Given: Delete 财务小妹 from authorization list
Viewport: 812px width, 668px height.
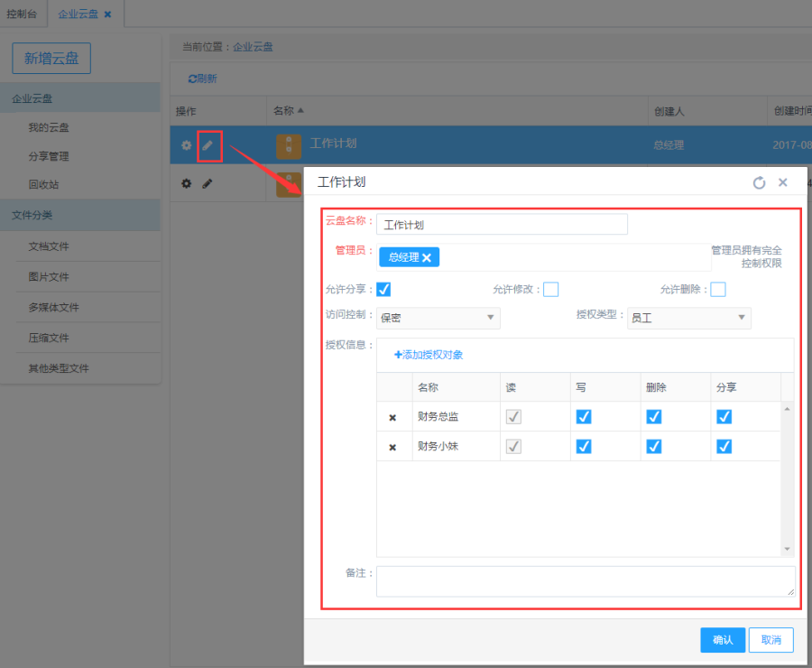Looking at the screenshot, I should coord(392,447).
